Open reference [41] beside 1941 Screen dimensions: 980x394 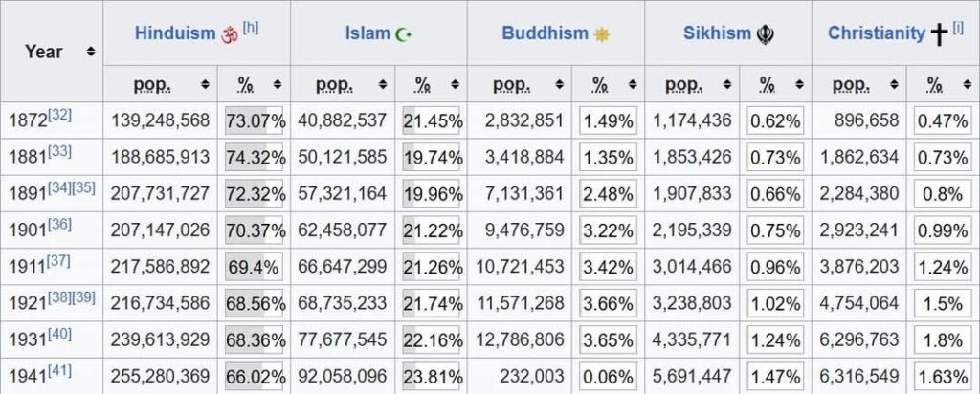point(60,372)
